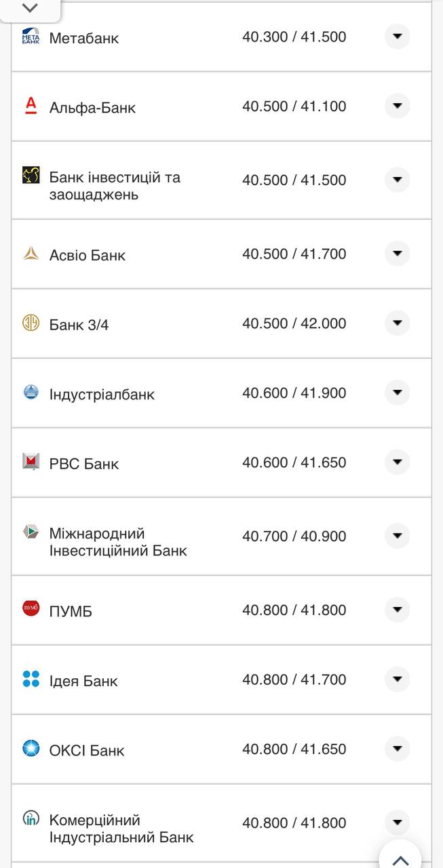Click the scroll-to-top button
Viewport: 443px width, 868px height.
tap(400, 858)
